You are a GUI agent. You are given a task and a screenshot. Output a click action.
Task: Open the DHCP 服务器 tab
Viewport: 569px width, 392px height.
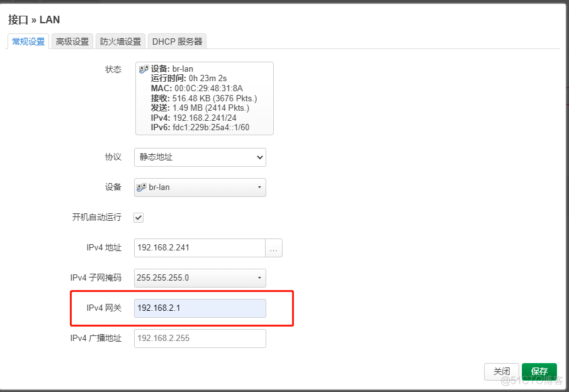(x=177, y=41)
